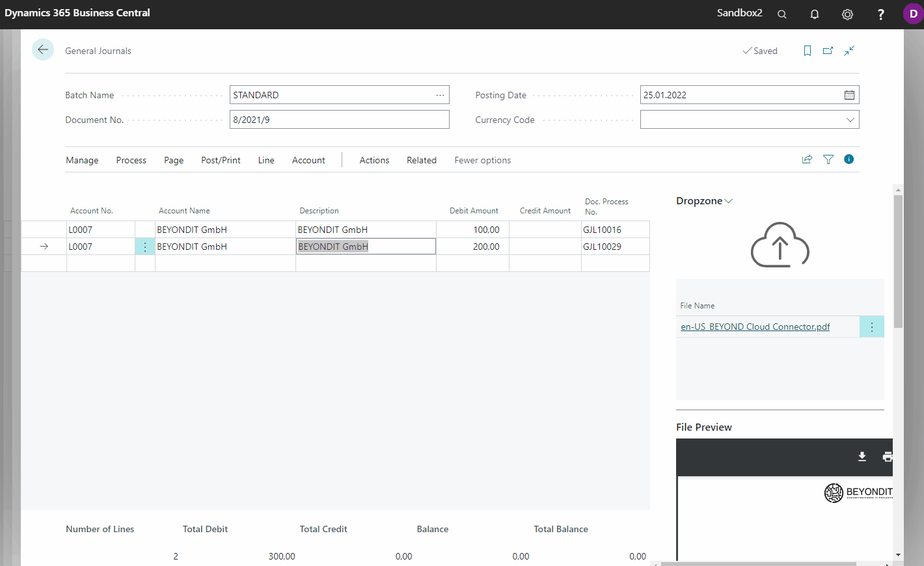Open the filter pane icon

click(x=828, y=159)
